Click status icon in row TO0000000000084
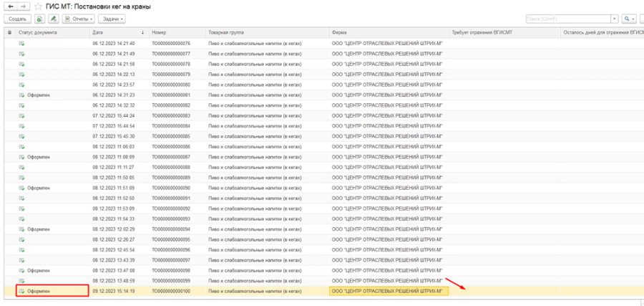The width and height of the screenshot is (644, 306). [21, 126]
